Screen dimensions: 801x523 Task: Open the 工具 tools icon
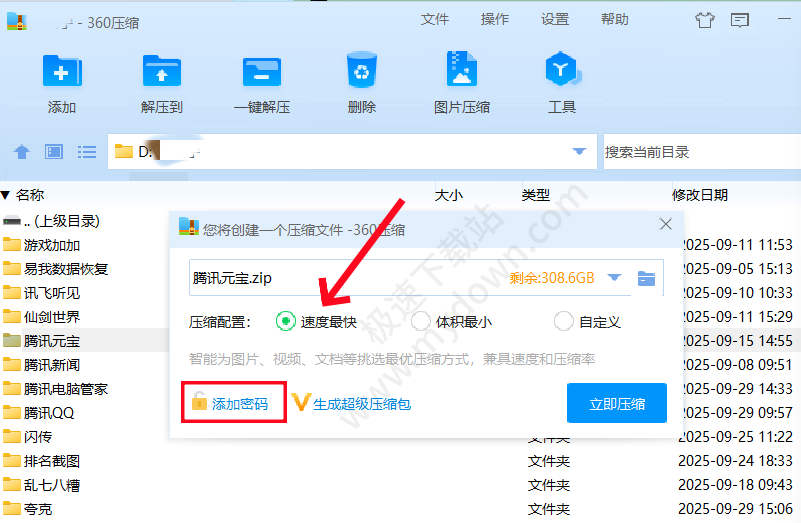click(x=562, y=69)
